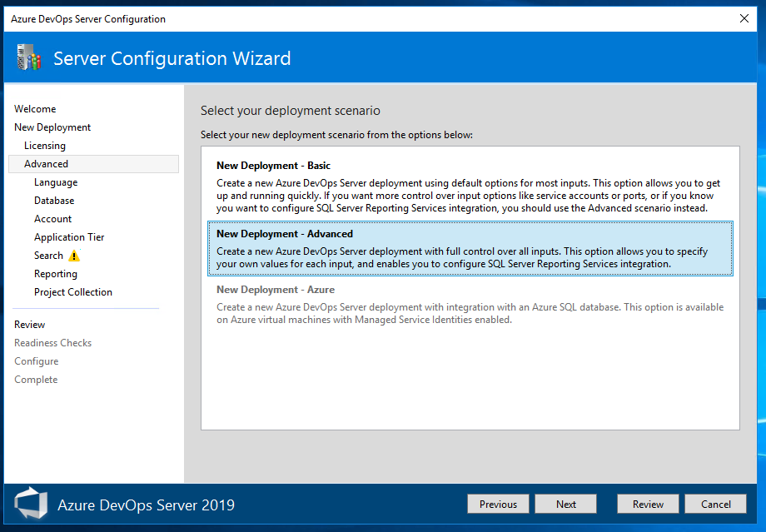Go to the Project Collection step
Screen dimensions: 766x532
(73, 292)
